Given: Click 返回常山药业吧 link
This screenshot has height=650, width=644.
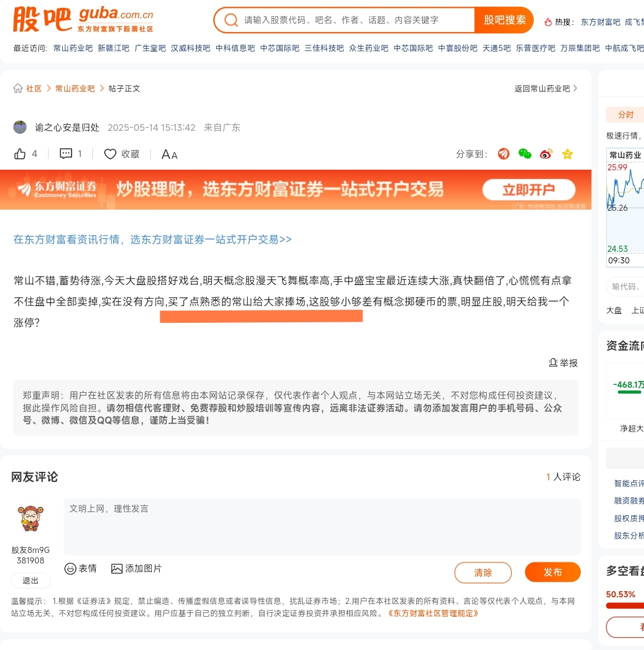Looking at the screenshot, I should coord(546,88).
